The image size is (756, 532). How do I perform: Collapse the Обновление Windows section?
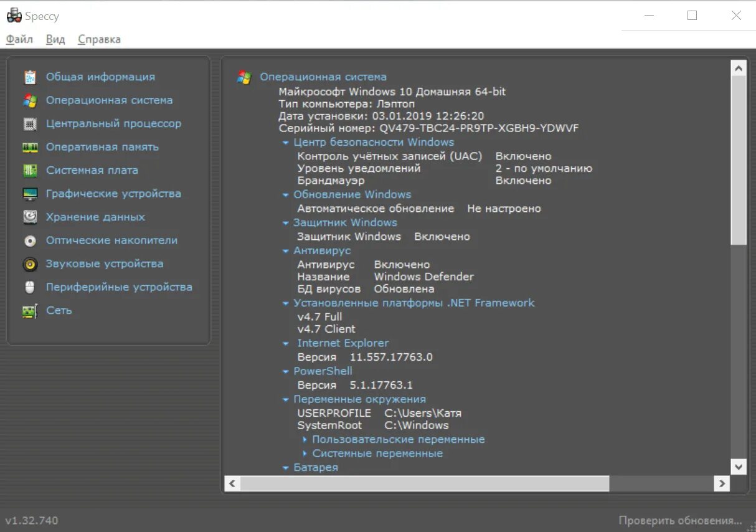[285, 195]
